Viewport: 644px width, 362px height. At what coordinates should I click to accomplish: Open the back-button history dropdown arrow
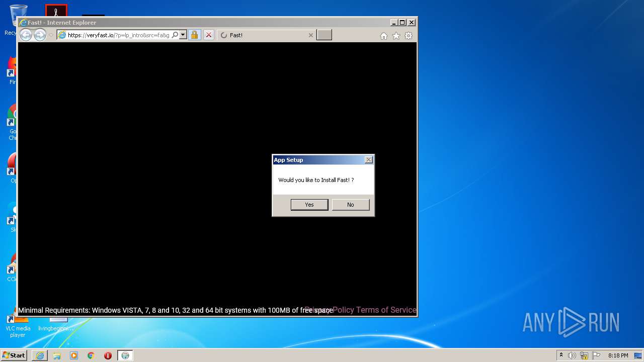(51, 35)
